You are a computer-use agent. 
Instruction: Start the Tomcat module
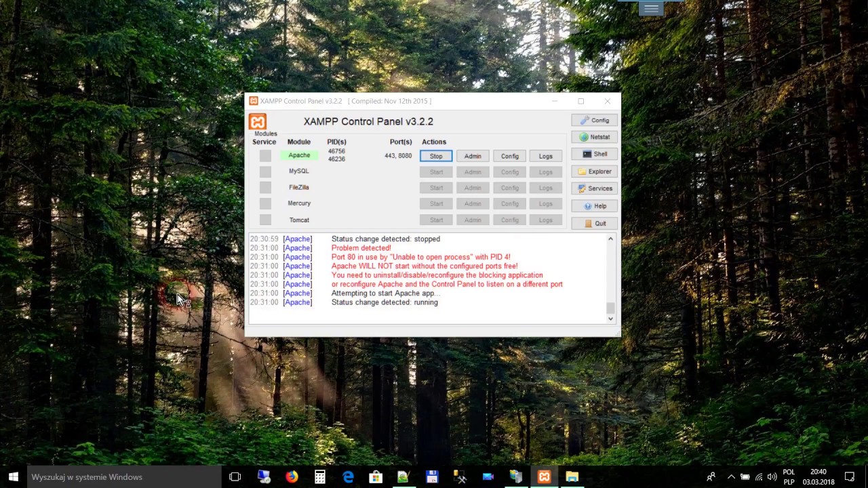436,220
